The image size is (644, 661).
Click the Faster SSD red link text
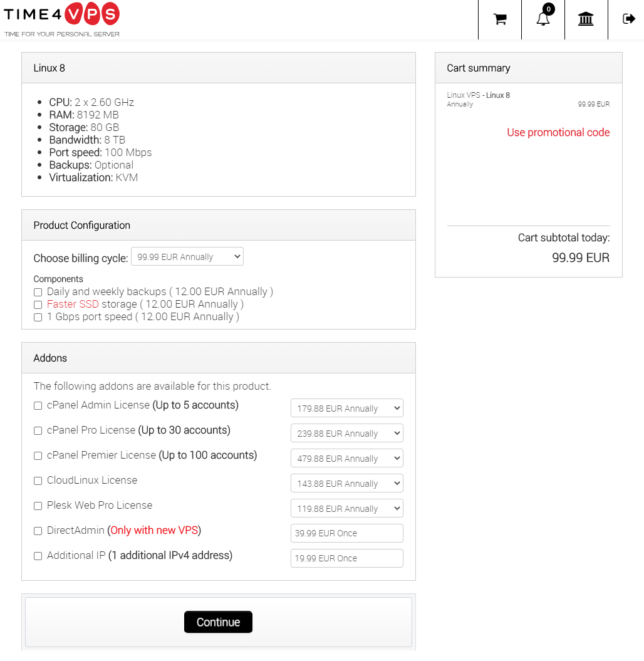tap(73, 304)
